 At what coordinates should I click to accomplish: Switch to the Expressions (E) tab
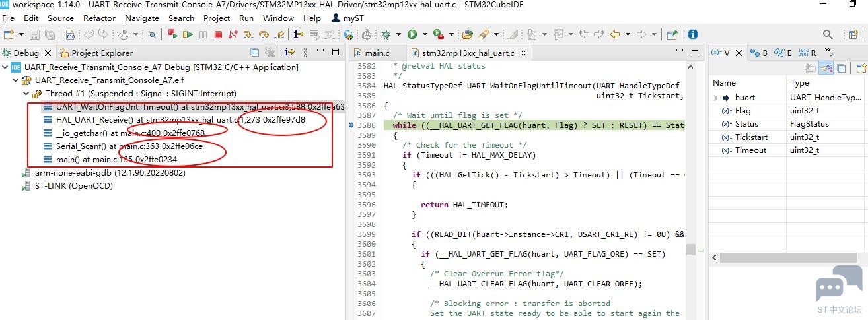point(784,53)
